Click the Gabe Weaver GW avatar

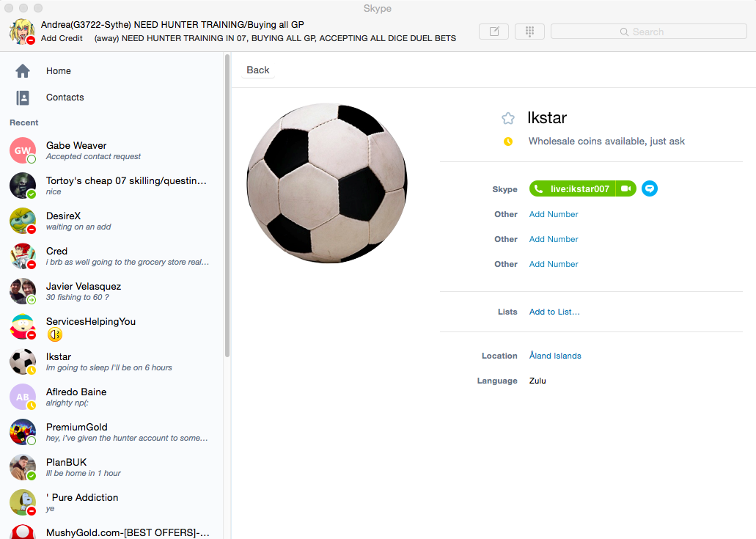pyautogui.click(x=23, y=150)
